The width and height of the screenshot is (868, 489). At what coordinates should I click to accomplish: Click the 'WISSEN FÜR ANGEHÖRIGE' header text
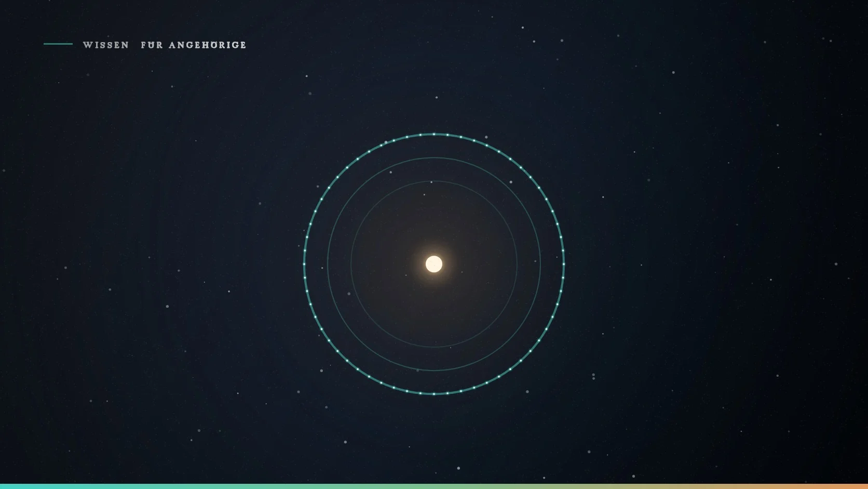coord(165,45)
